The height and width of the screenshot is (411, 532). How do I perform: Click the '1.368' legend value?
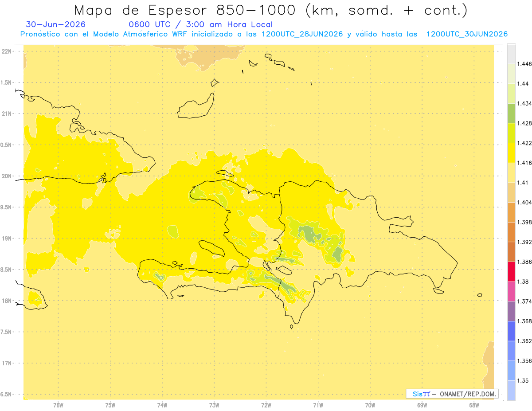click(x=524, y=321)
